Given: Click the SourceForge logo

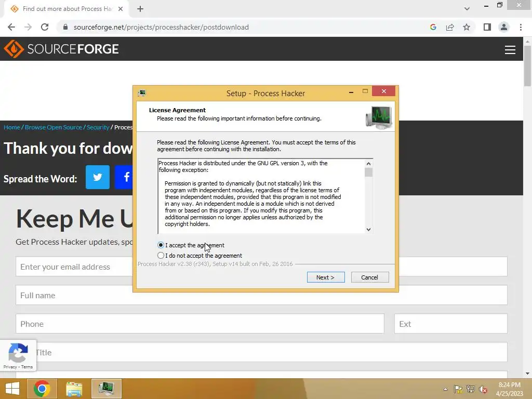Looking at the screenshot, I should point(61,49).
